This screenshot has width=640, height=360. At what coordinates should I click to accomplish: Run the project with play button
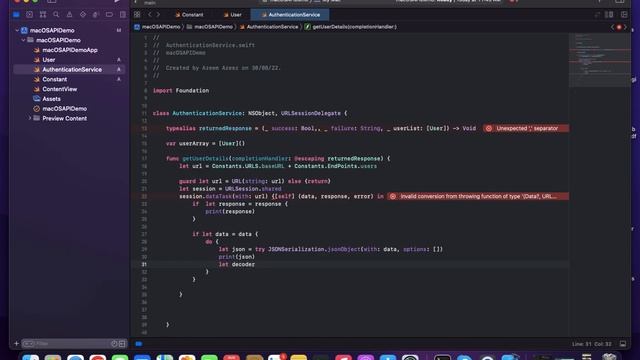117,1
